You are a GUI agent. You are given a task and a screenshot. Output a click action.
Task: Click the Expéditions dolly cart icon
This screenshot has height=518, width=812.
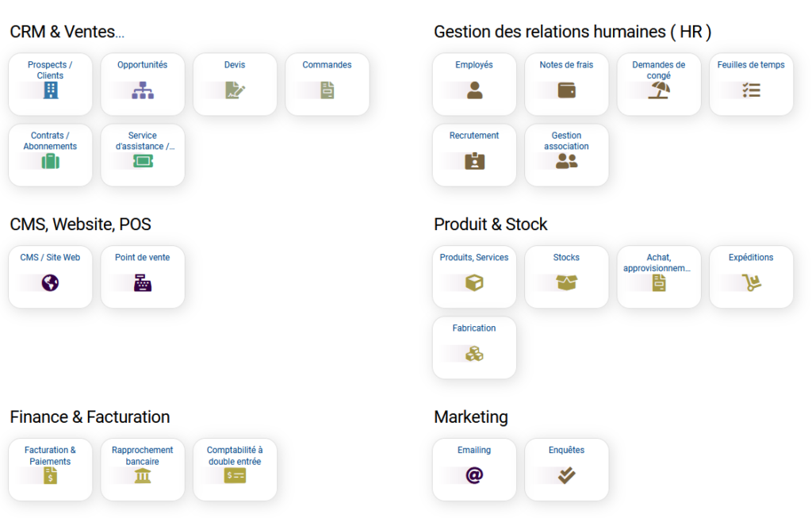(x=751, y=283)
